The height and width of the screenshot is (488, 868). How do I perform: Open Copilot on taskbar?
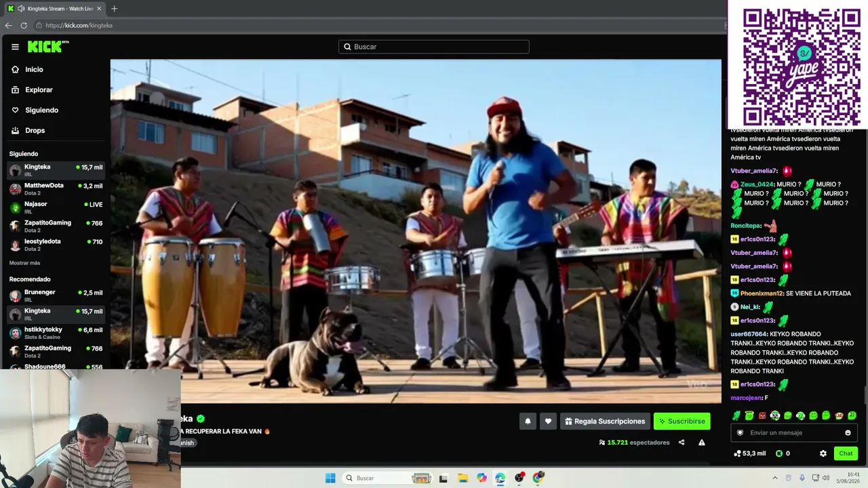tap(481, 478)
